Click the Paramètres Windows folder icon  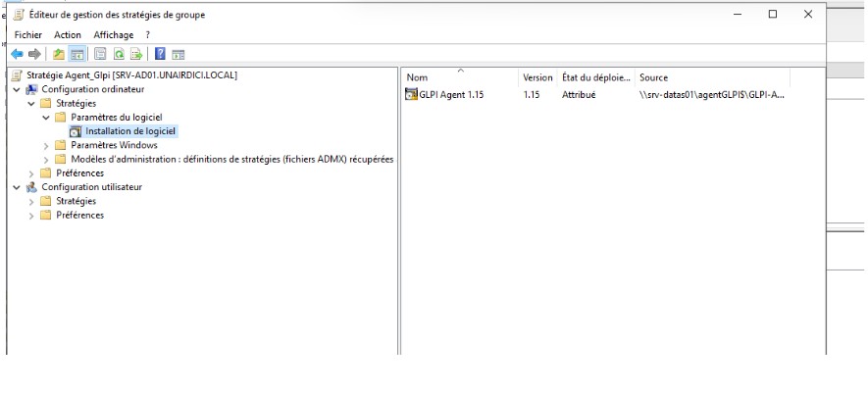(61, 146)
